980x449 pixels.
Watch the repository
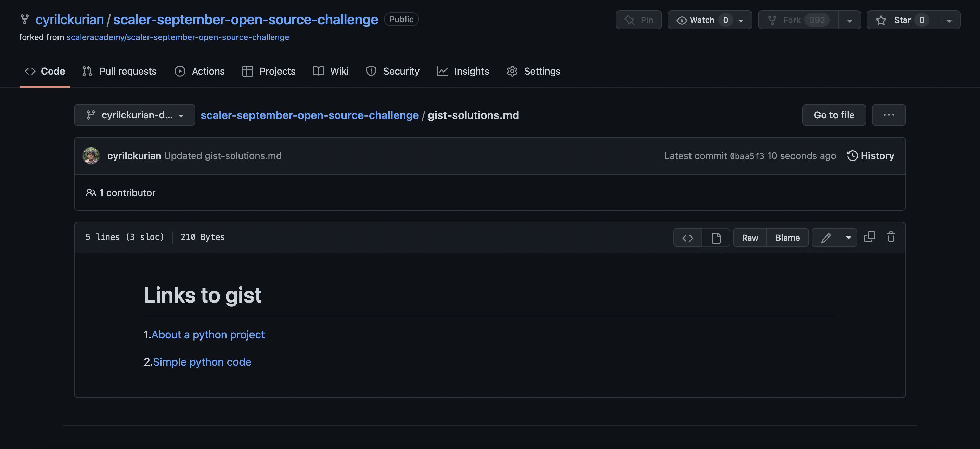[x=704, y=20]
